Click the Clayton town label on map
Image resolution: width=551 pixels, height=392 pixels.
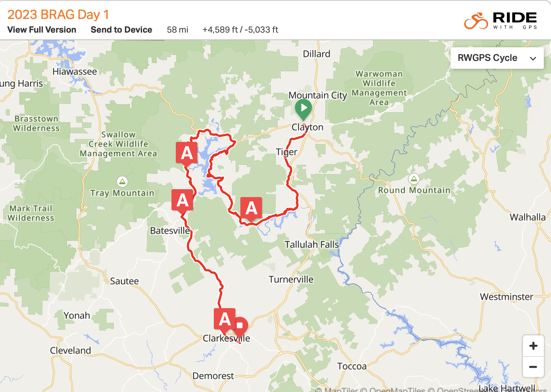[x=307, y=128]
